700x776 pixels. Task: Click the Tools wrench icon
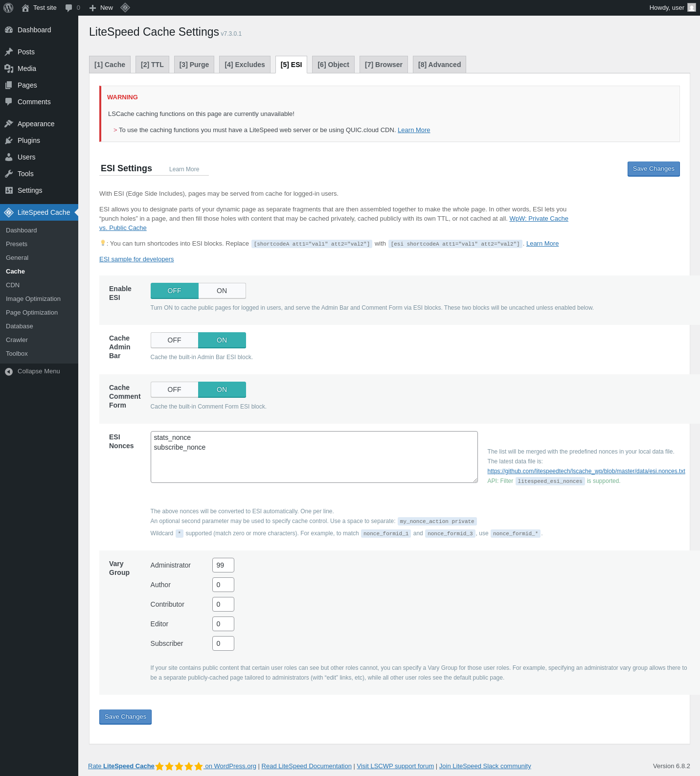tap(9, 174)
